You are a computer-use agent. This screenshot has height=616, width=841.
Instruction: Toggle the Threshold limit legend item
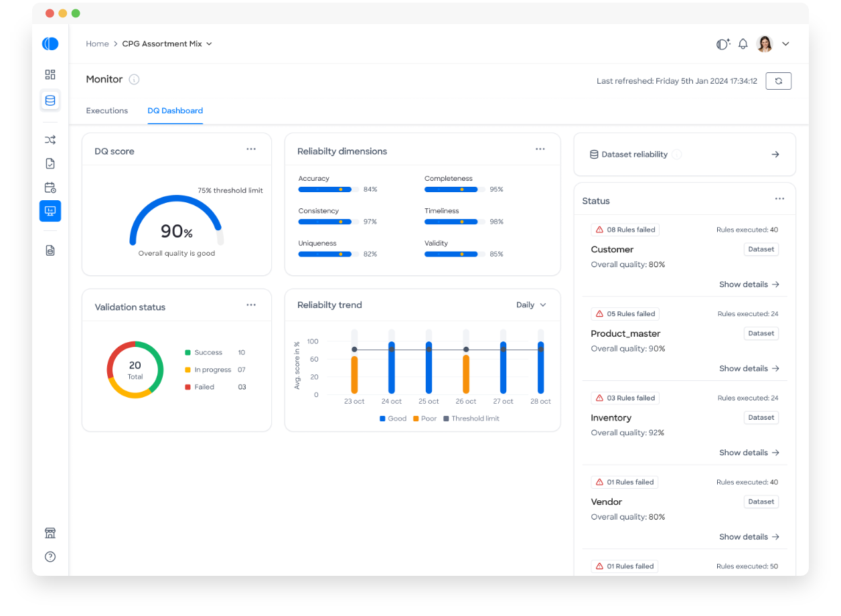pos(471,419)
